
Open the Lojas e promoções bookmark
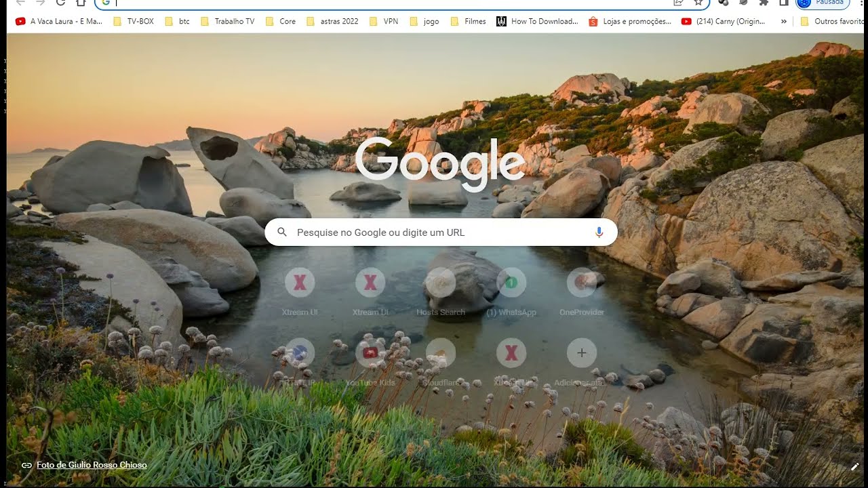630,21
